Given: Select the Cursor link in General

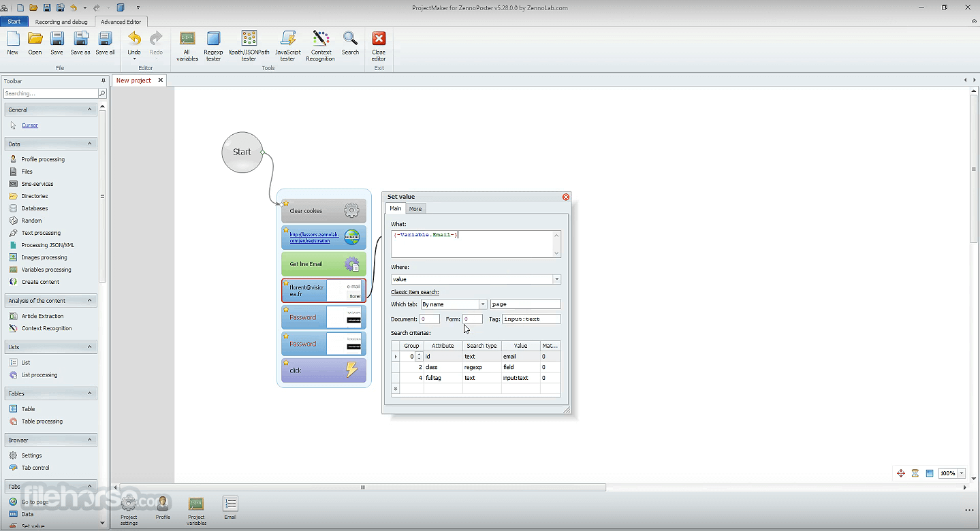Looking at the screenshot, I should pyautogui.click(x=30, y=125).
